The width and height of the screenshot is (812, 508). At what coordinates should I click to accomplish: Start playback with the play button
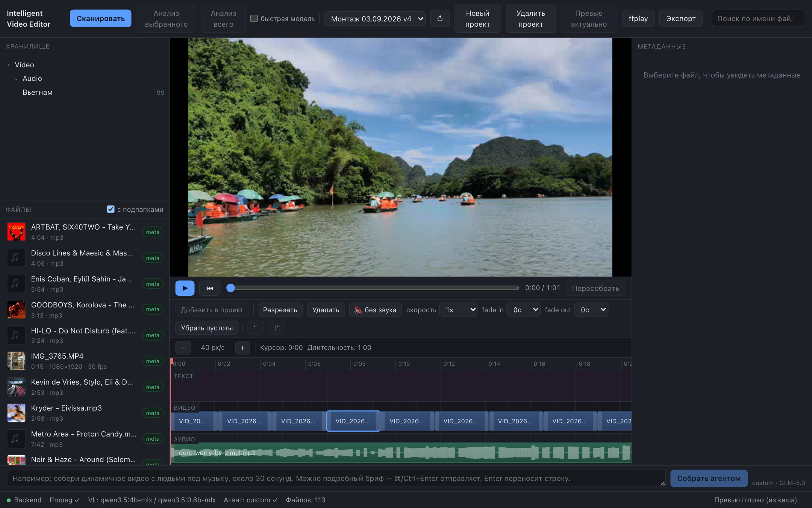(185, 288)
